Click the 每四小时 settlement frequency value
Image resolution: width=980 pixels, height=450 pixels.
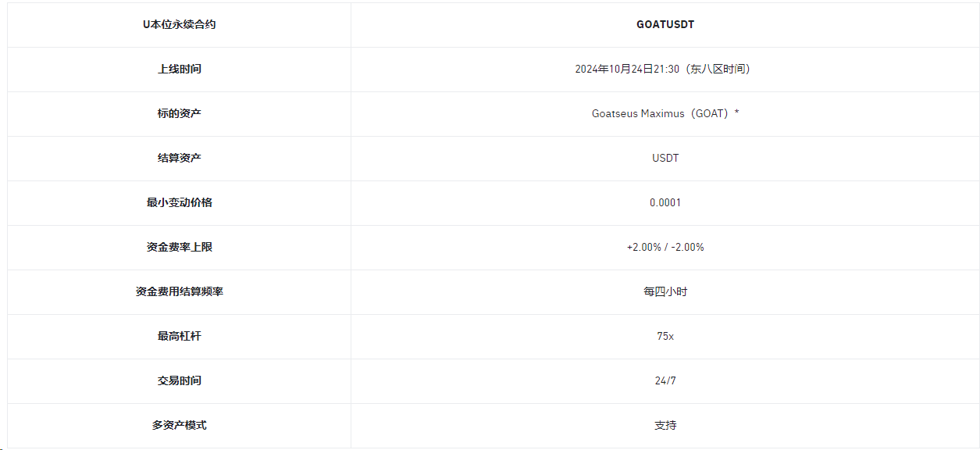click(665, 291)
